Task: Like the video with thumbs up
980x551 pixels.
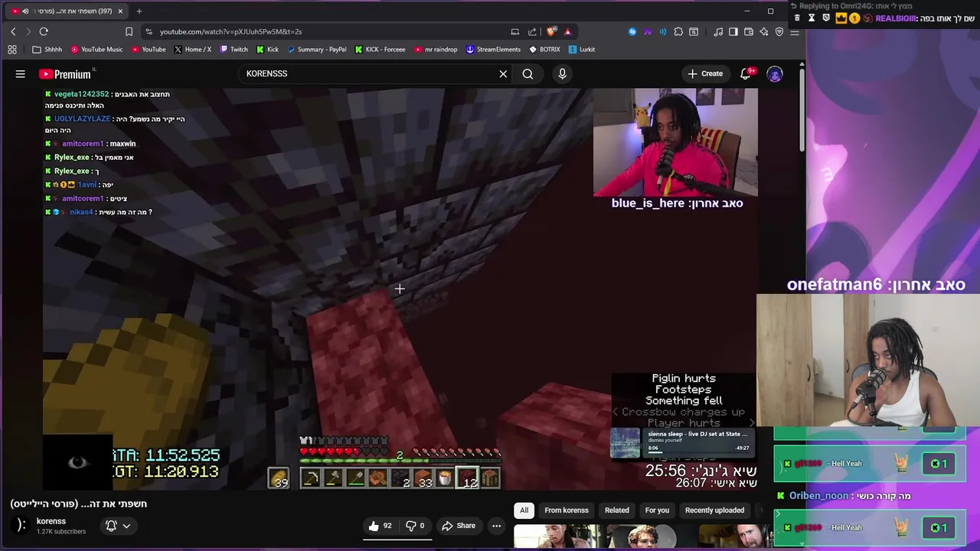Action: point(380,526)
